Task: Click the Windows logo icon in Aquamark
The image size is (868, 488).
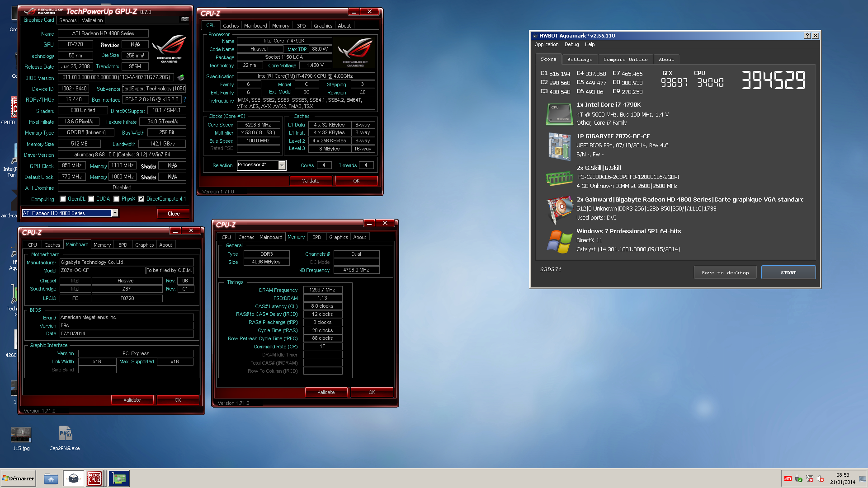Action: (559, 241)
